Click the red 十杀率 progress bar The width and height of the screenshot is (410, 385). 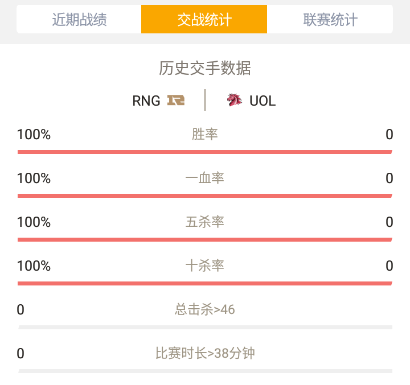pos(205,284)
